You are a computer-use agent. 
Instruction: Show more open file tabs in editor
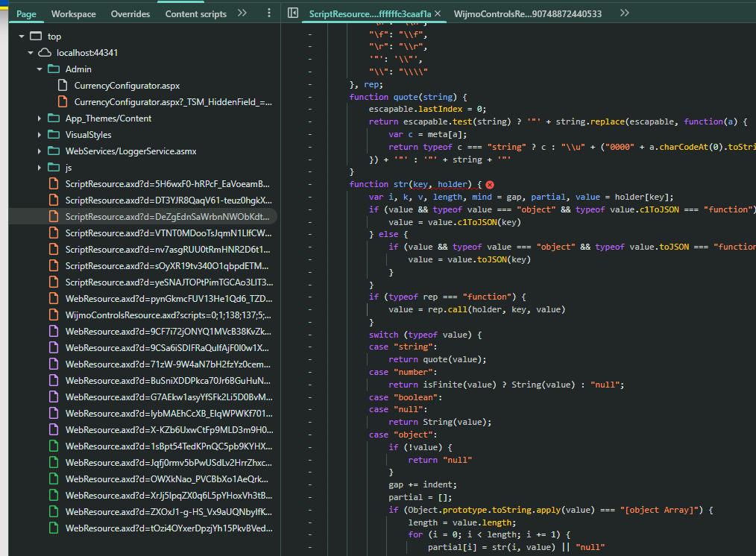(624, 13)
